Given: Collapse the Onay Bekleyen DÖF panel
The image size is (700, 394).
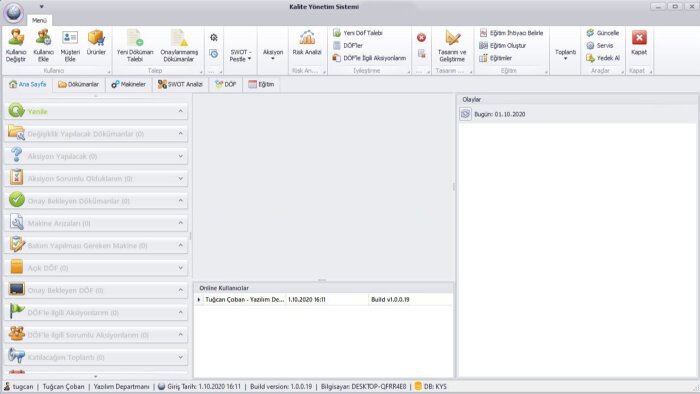Looking at the screenshot, I should click(x=180, y=290).
